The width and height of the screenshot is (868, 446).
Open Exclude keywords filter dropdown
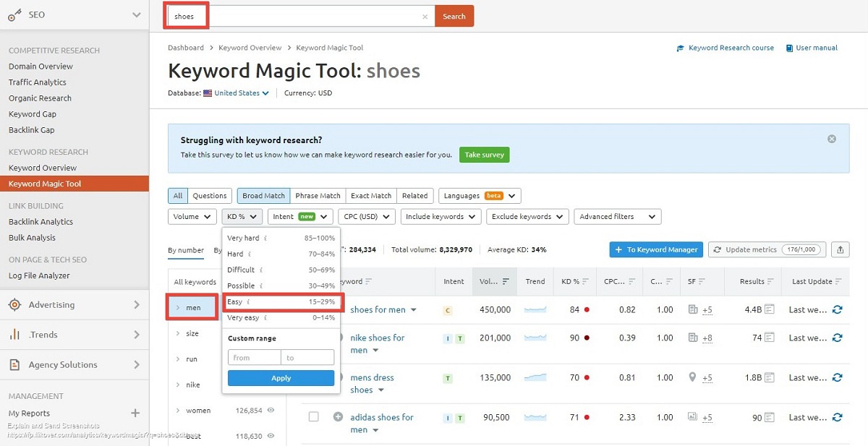pyautogui.click(x=527, y=217)
